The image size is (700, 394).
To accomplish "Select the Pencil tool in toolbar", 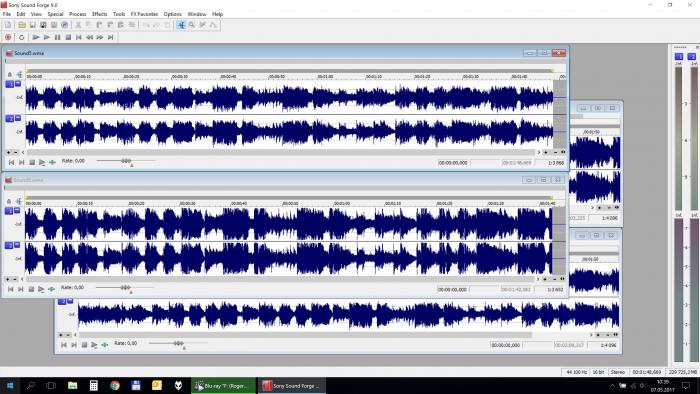I will [203, 25].
